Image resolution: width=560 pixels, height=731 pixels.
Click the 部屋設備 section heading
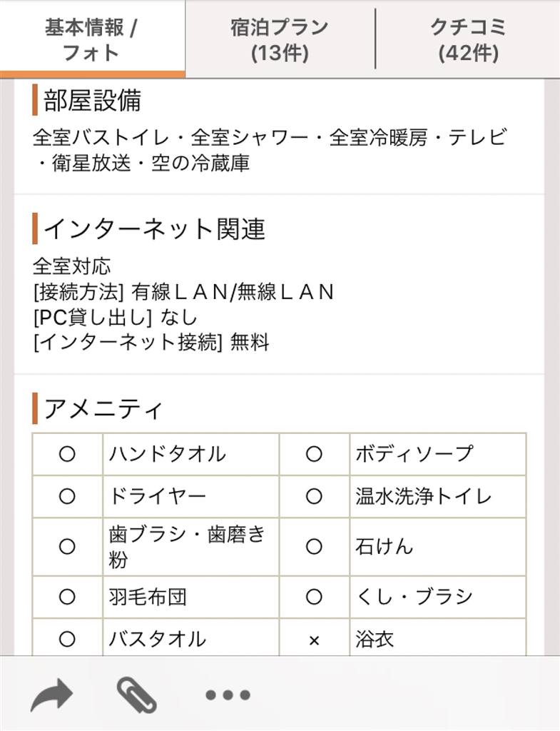coord(92,101)
